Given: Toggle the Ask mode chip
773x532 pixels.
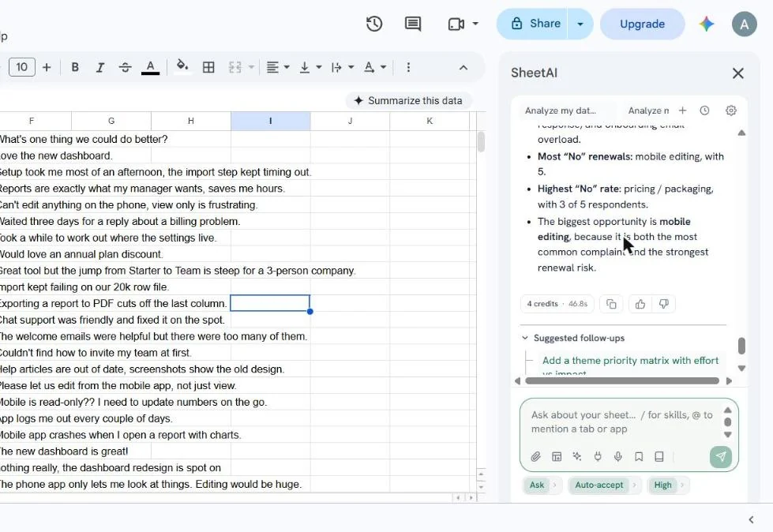Looking at the screenshot, I should (537, 485).
